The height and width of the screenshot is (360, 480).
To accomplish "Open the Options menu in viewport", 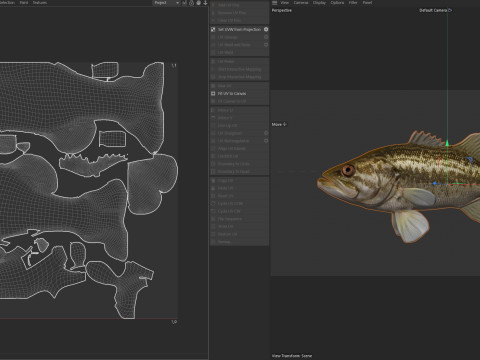I will point(337,3).
